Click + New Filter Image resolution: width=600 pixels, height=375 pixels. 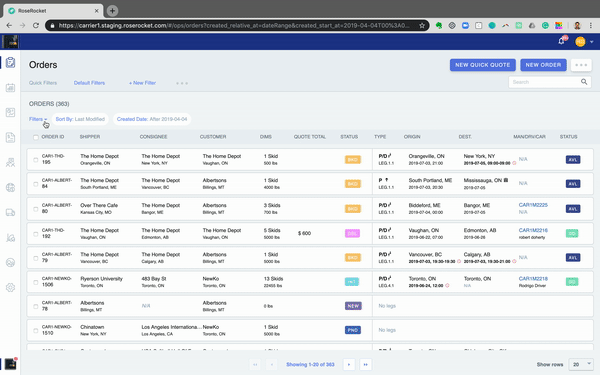(x=142, y=83)
